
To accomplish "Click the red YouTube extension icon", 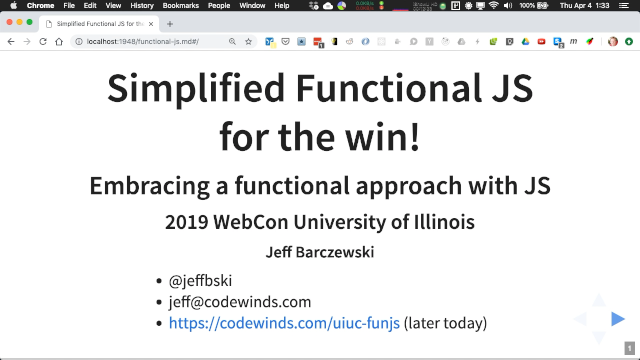I will 541,42.
